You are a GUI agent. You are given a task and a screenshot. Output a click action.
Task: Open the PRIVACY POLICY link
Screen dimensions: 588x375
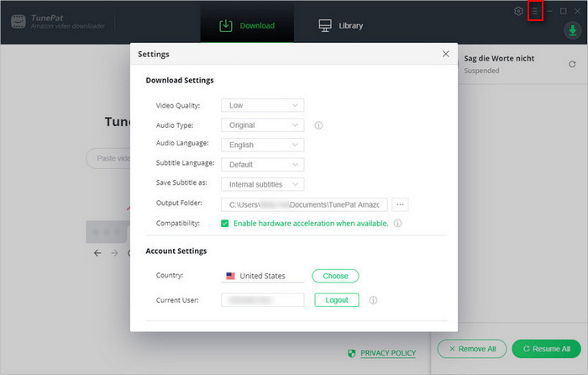tap(388, 353)
